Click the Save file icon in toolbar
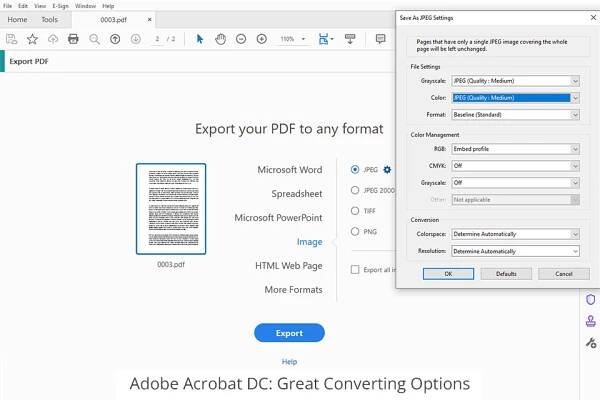The image size is (600, 400). (11, 39)
